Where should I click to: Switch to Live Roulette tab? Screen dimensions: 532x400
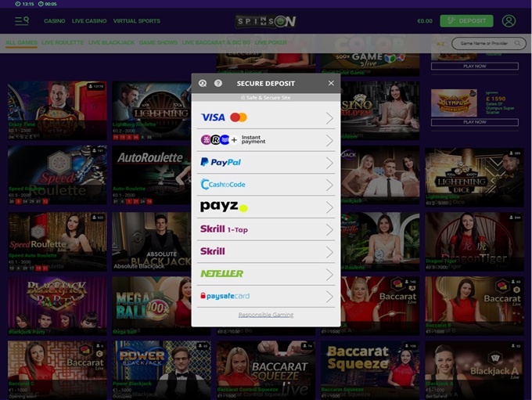pos(63,42)
